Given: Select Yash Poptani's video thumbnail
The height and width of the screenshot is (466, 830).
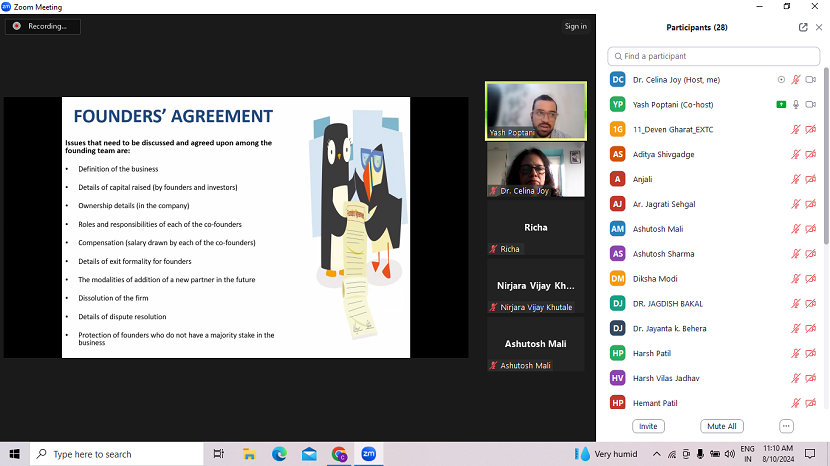Looking at the screenshot, I should (x=536, y=111).
